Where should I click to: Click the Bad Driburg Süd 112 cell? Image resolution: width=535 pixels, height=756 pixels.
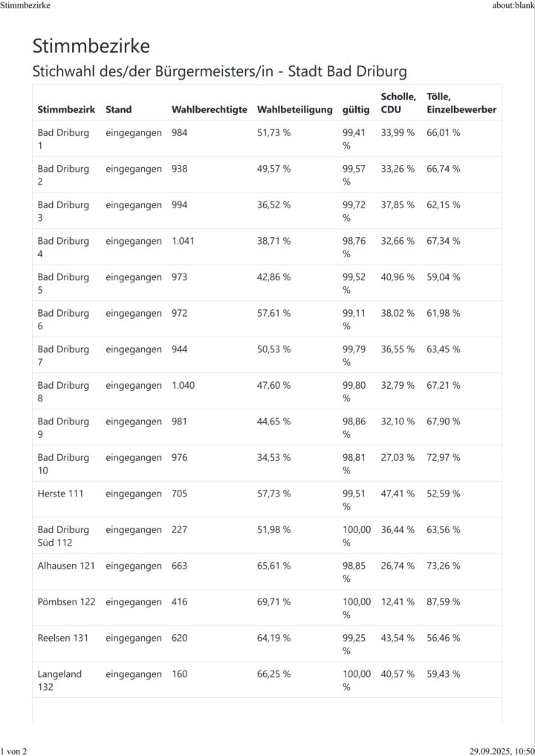[65, 536]
